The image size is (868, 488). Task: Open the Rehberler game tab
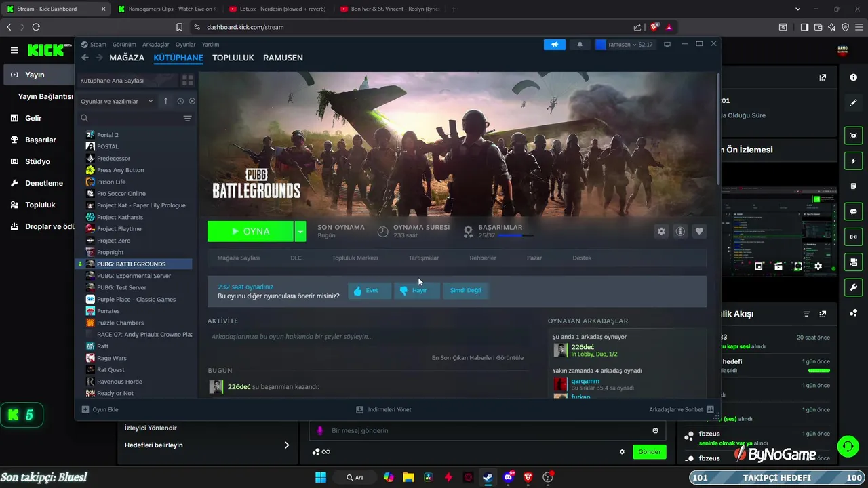pos(483,258)
